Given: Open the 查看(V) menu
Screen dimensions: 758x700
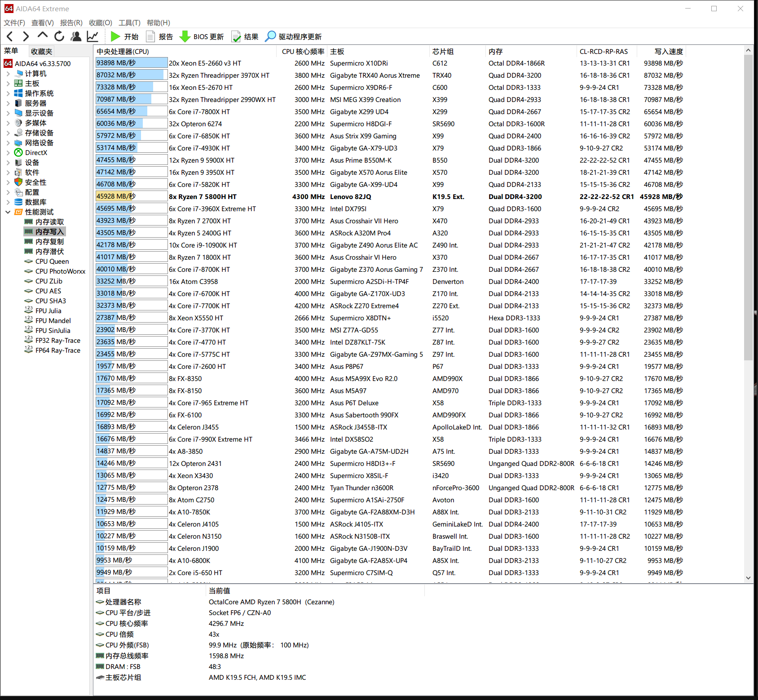Looking at the screenshot, I should (x=43, y=22).
